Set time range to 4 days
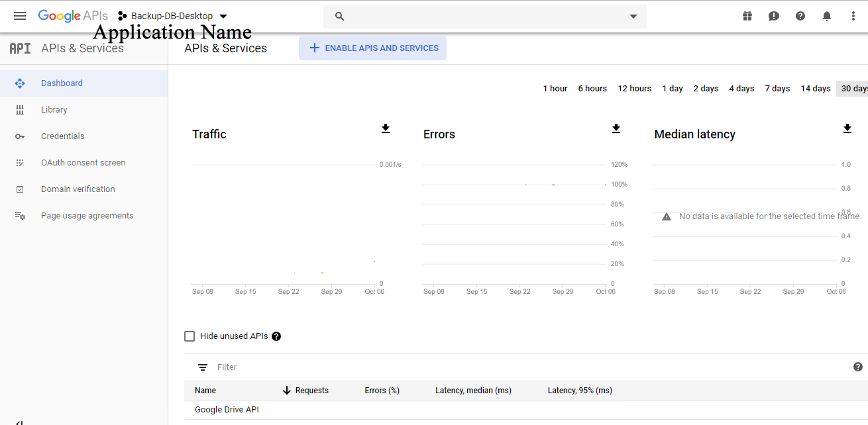The image size is (868, 425). tap(742, 89)
